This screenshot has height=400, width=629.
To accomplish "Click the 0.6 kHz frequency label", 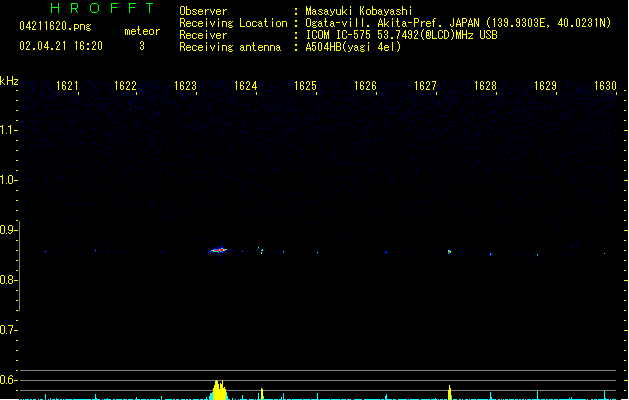I will point(8,380).
